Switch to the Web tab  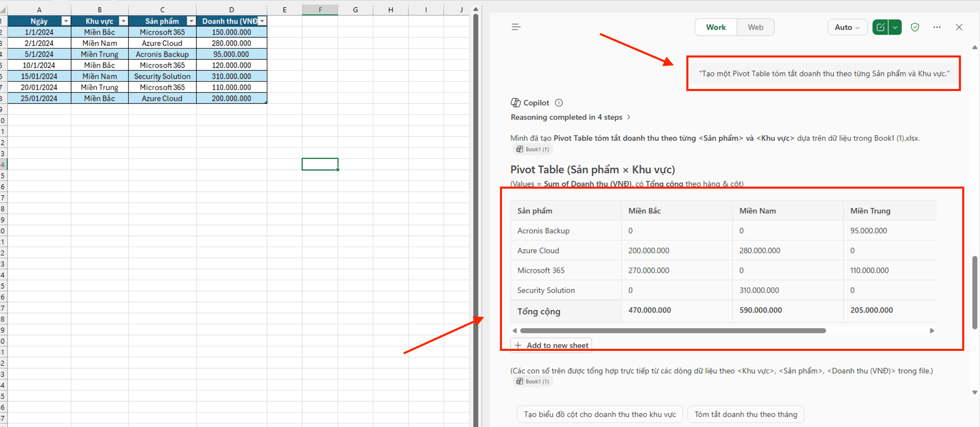(755, 27)
